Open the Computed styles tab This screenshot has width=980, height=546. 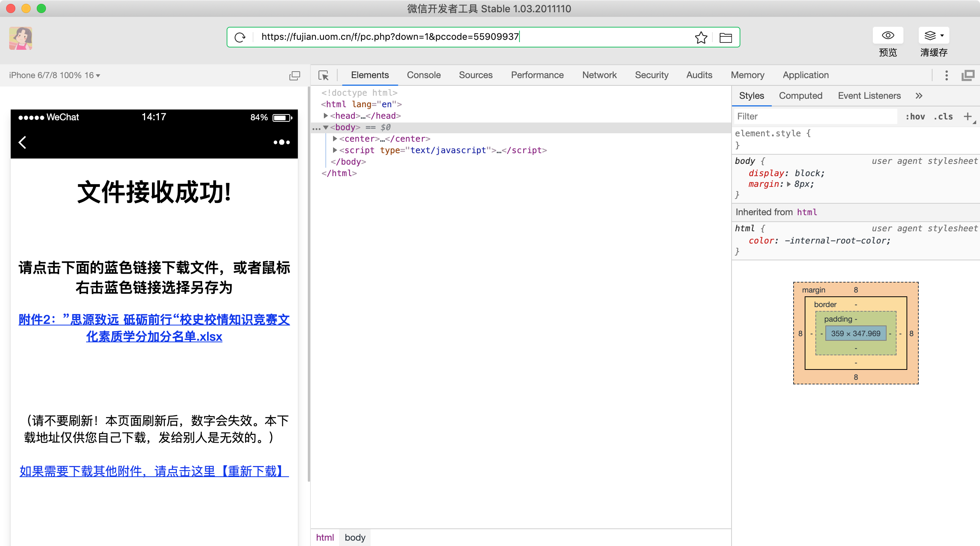(x=800, y=96)
